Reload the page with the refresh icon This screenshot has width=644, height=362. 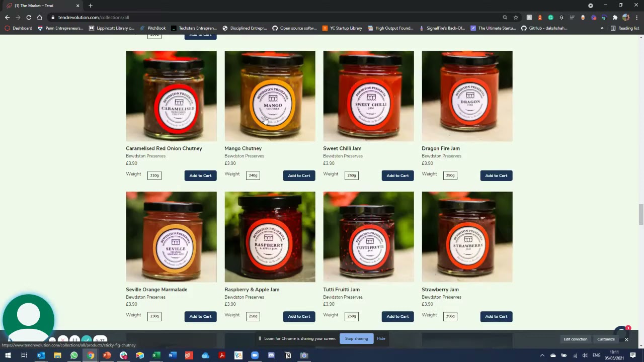[29, 17]
